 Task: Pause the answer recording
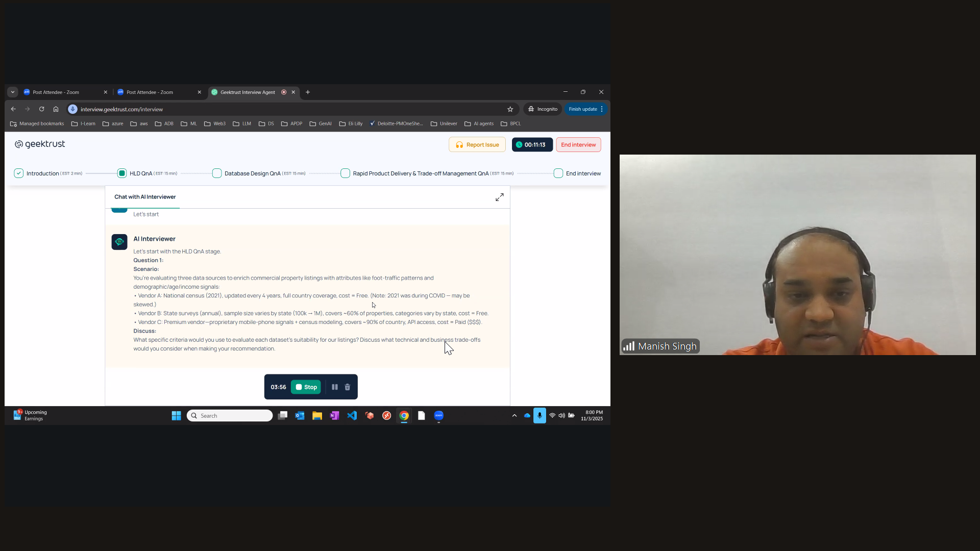[x=335, y=387]
